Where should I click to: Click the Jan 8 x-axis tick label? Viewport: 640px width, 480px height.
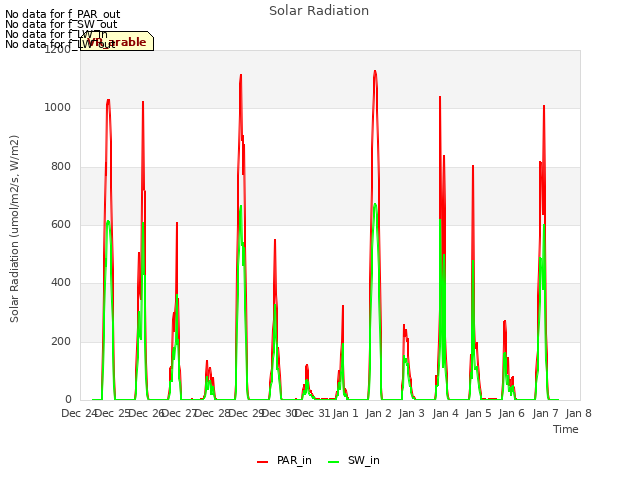(x=578, y=413)
